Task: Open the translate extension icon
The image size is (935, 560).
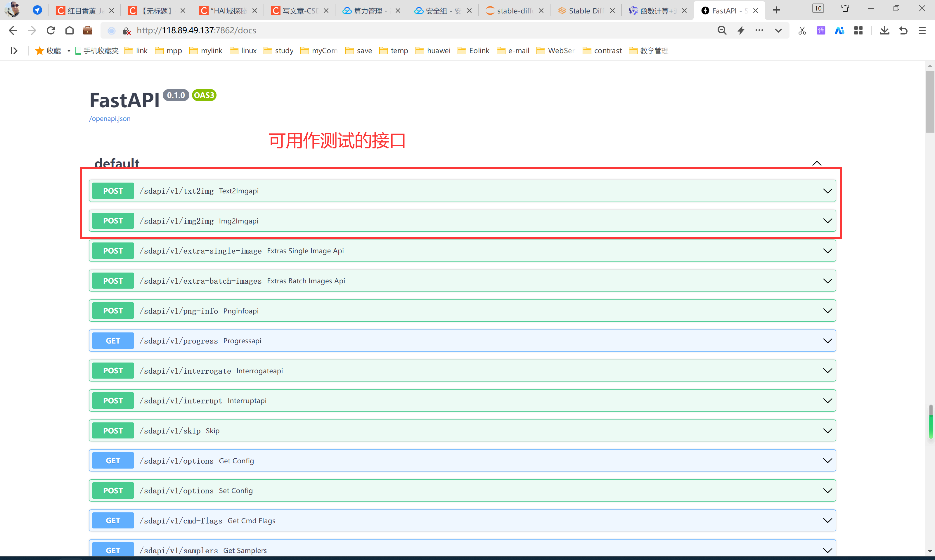Action: pyautogui.click(x=821, y=31)
